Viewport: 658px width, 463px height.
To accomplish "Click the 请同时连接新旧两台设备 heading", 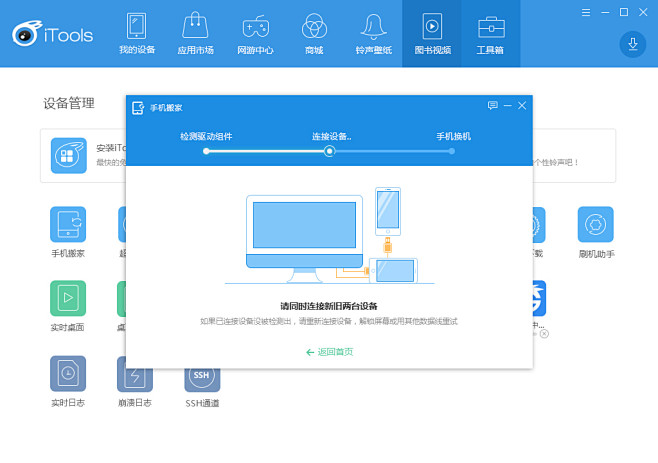I will point(329,306).
